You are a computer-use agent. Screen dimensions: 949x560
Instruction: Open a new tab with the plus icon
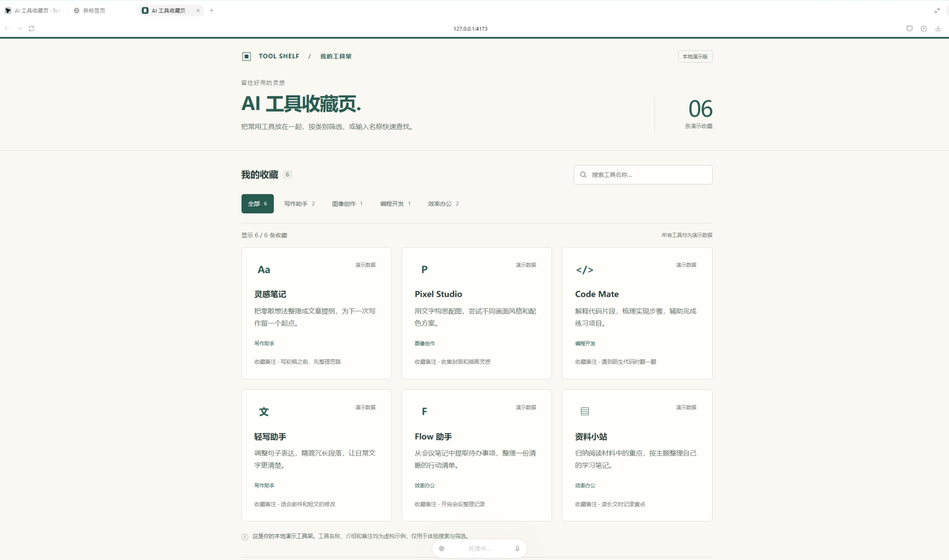(212, 10)
